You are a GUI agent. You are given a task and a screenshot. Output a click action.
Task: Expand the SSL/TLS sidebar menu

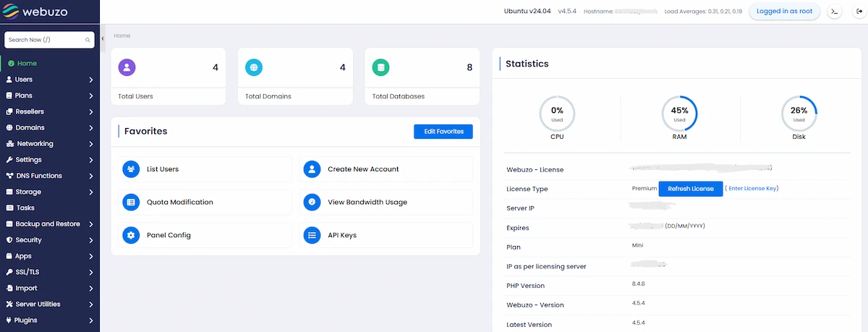pyautogui.click(x=49, y=272)
